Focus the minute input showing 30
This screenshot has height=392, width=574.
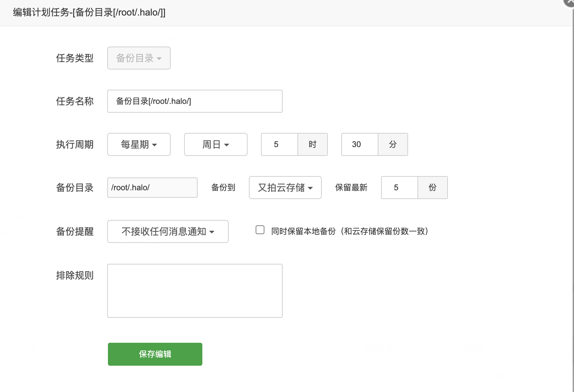point(360,144)
